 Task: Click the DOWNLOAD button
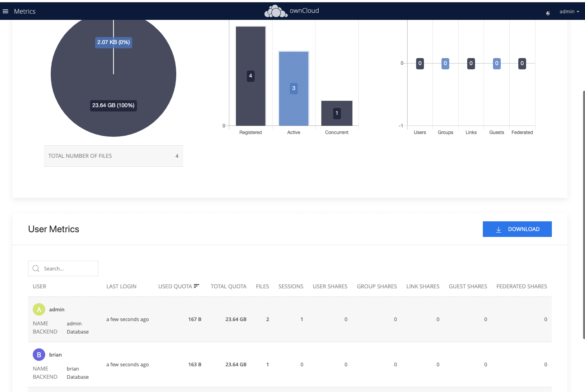point(517,229)
